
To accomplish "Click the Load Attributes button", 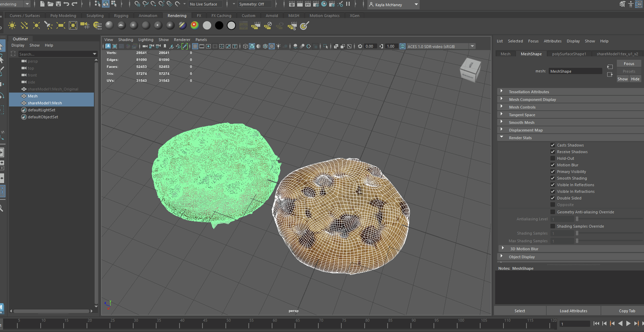I will click(573, 311).
